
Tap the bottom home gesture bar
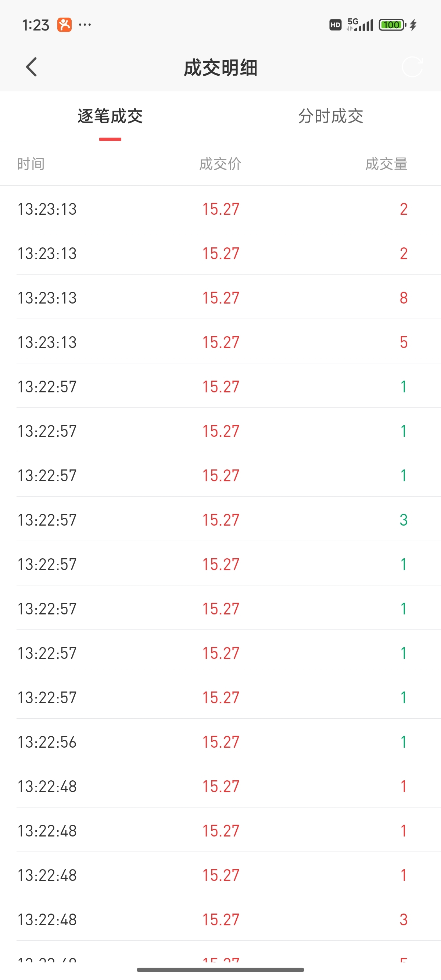(x=220, y=970)
